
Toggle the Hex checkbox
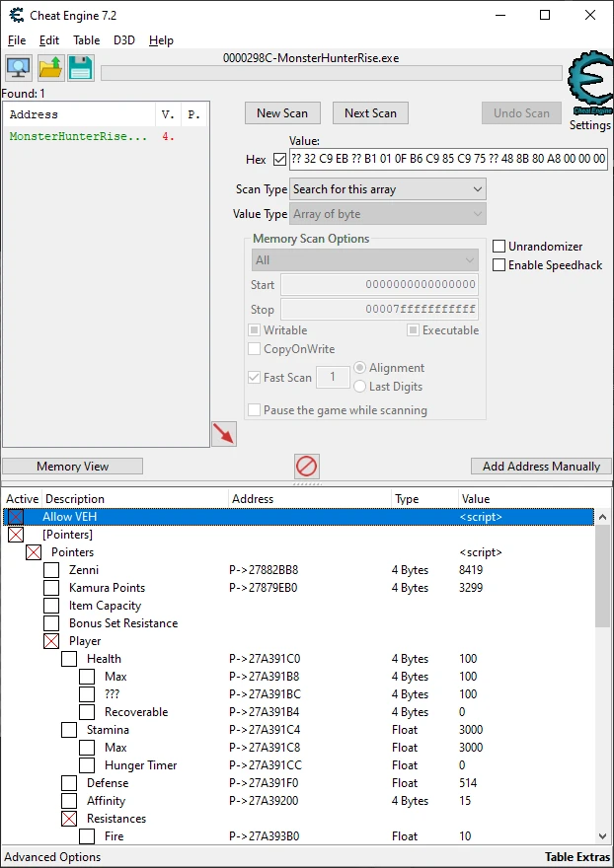(x=279, y=160)
